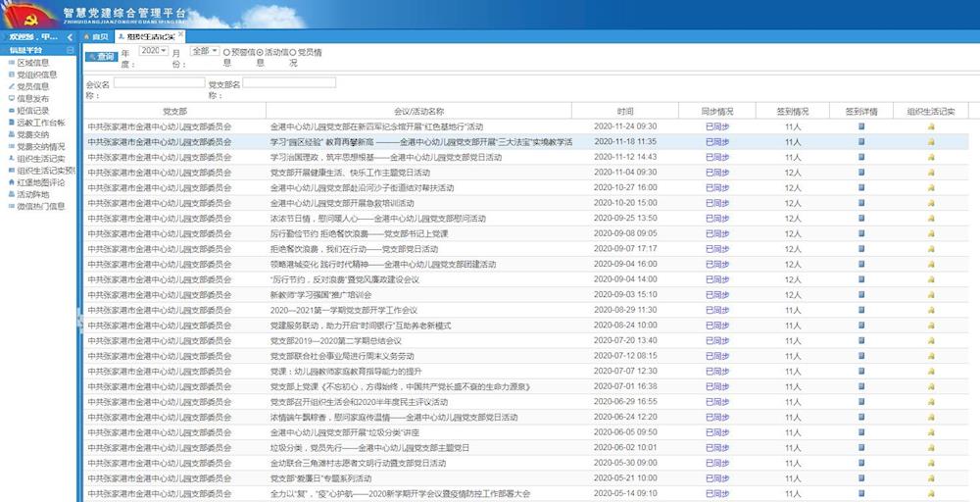Select the 党员情况 radio button
This screenshot has height=502, width=980.
[293, 52]
